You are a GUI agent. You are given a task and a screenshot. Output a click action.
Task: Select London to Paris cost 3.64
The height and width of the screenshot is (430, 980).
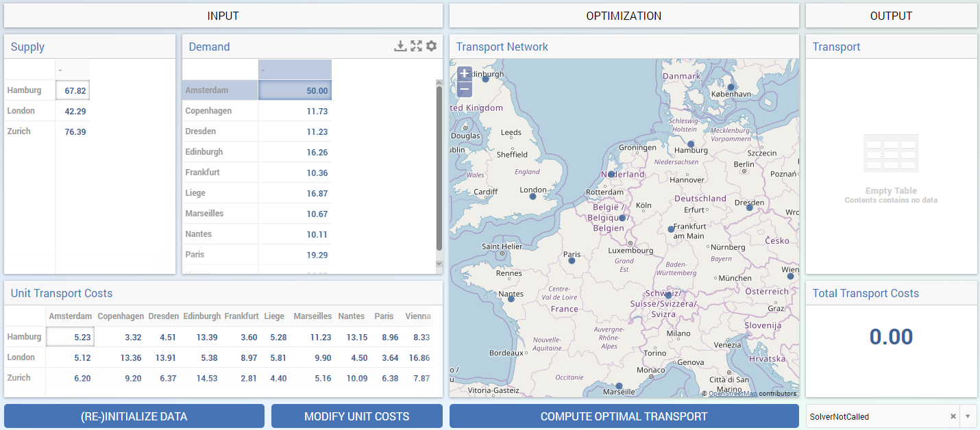(x=386, y=357)
